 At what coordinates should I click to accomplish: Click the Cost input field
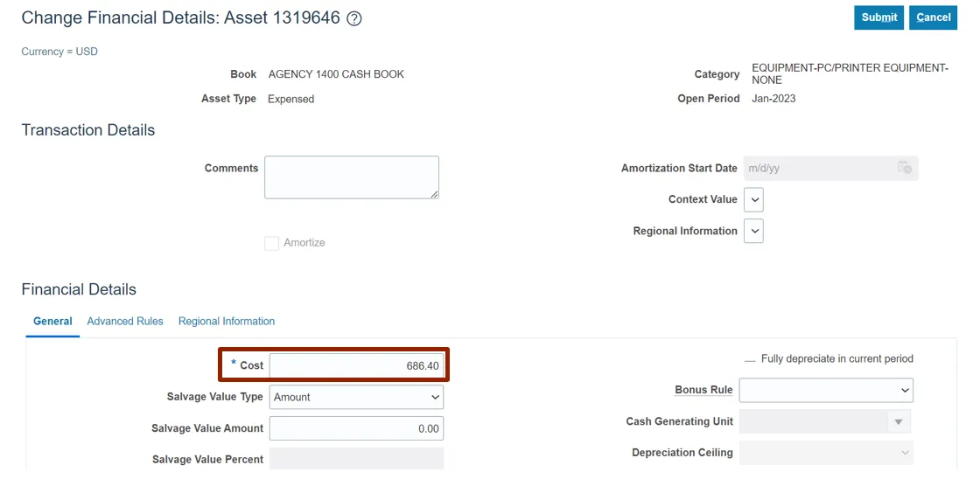click(x=356, y=365)
